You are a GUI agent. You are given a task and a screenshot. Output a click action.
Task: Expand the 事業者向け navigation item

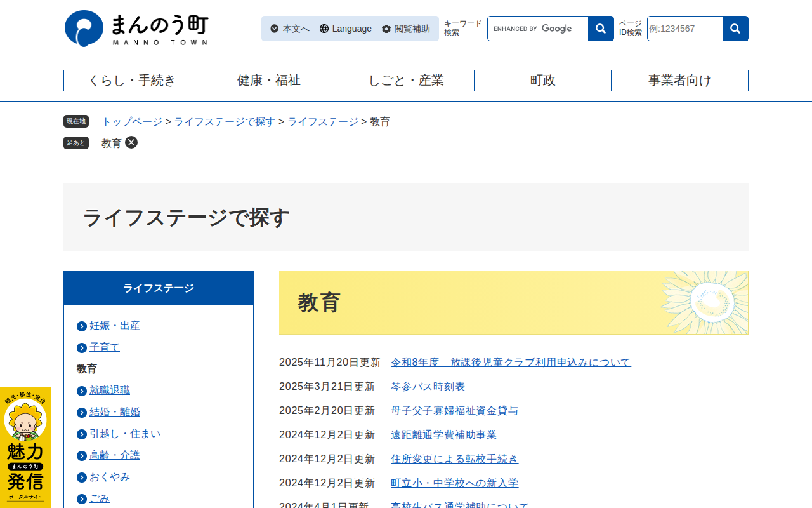tap(680, 81)
